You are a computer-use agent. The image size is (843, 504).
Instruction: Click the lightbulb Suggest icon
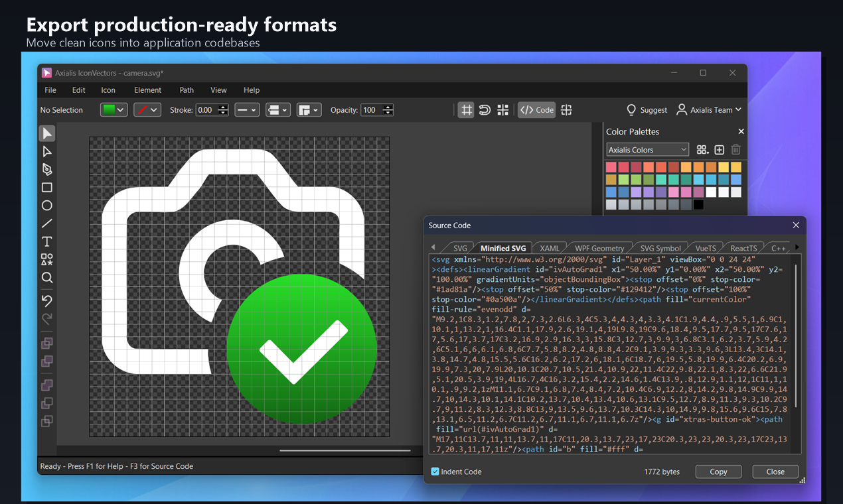[x=631, y=110]
